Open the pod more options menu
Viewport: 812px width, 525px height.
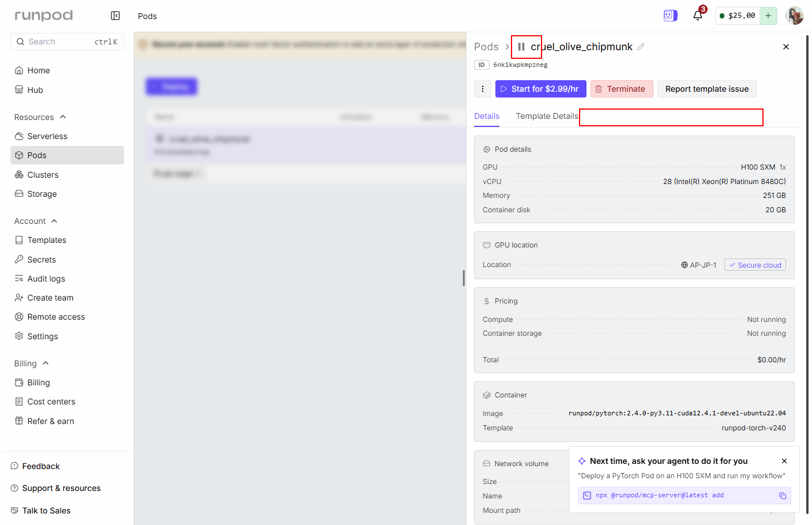tap(483, 89)
